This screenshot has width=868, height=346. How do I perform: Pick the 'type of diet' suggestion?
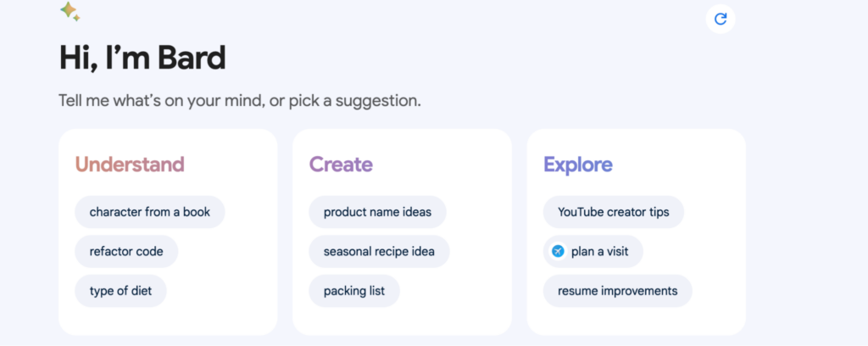(x=120, y=291)
